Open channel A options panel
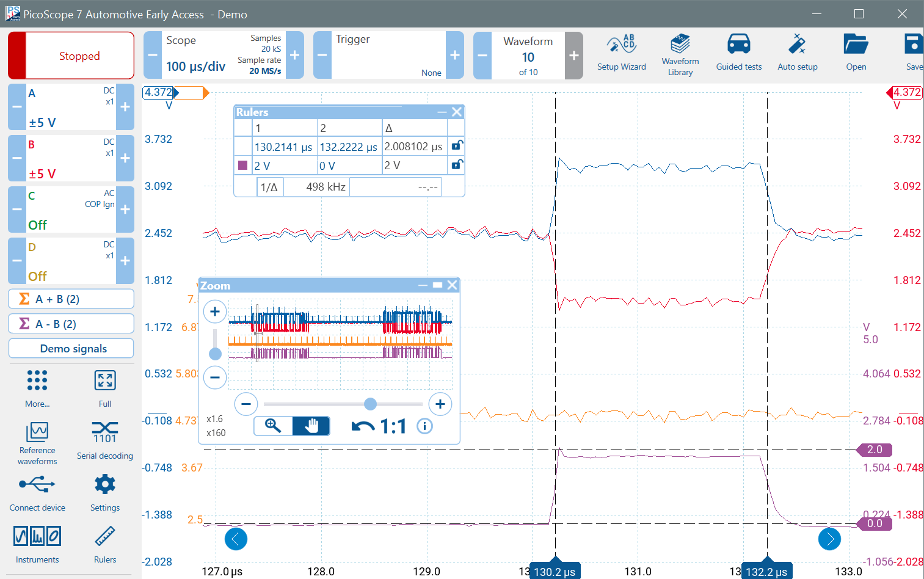924x579 pixels. (x=71, y=107)
